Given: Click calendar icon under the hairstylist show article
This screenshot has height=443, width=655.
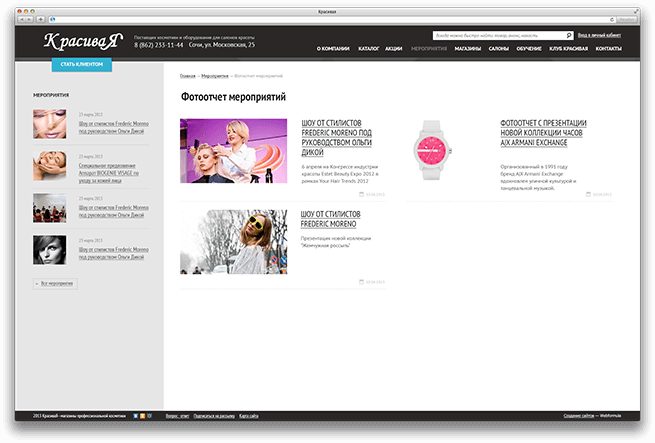Looking at the screenshot, I should point(361,194).
